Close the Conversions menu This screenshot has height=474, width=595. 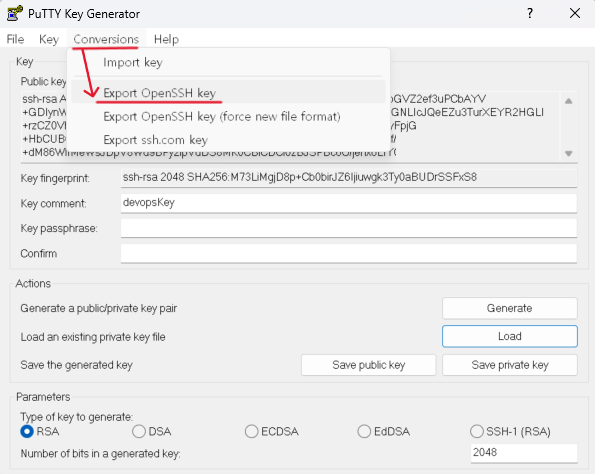[x=106, y=39]
